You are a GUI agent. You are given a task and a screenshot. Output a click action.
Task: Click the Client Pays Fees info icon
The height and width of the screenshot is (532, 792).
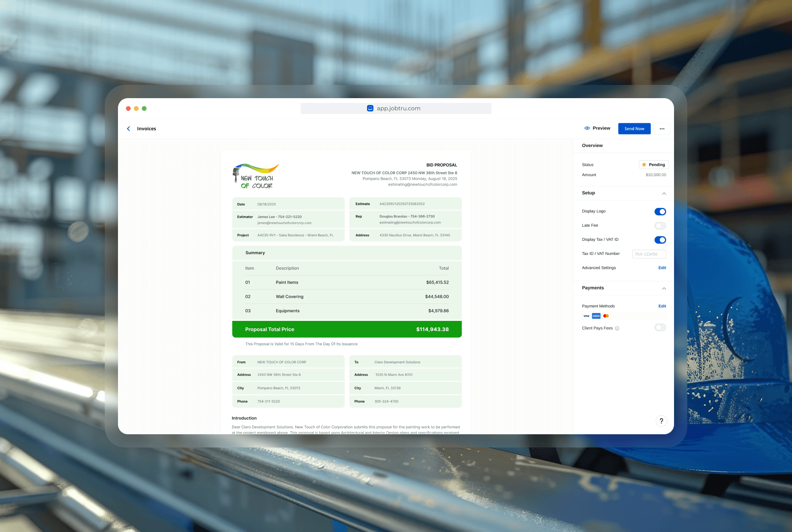617,329
